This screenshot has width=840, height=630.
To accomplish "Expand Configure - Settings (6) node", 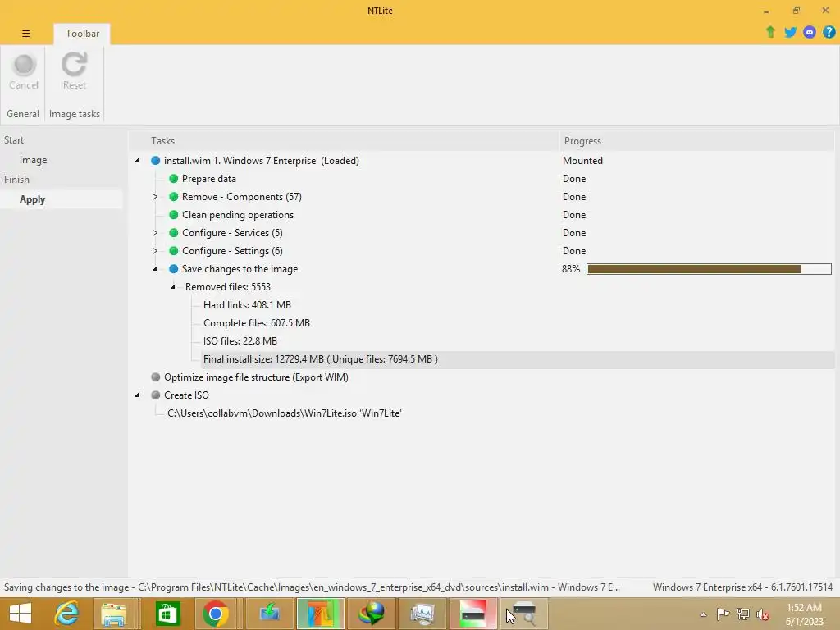I will [x=155, y=251].
